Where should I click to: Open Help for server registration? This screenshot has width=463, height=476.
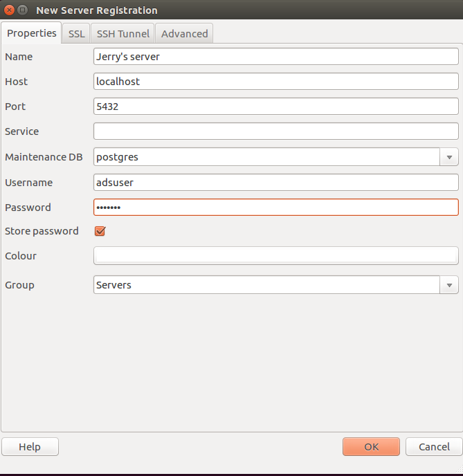(x=30, y=446)
